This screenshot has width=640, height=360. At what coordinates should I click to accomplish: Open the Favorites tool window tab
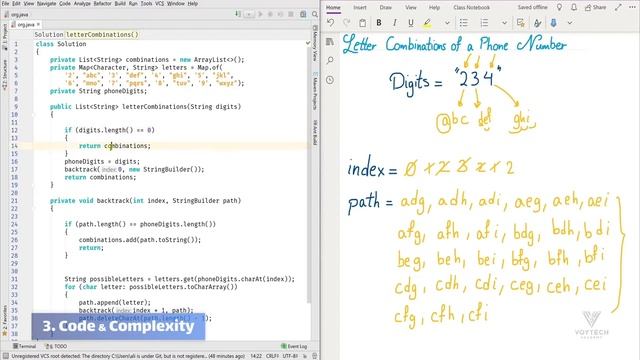pos(4,321)
